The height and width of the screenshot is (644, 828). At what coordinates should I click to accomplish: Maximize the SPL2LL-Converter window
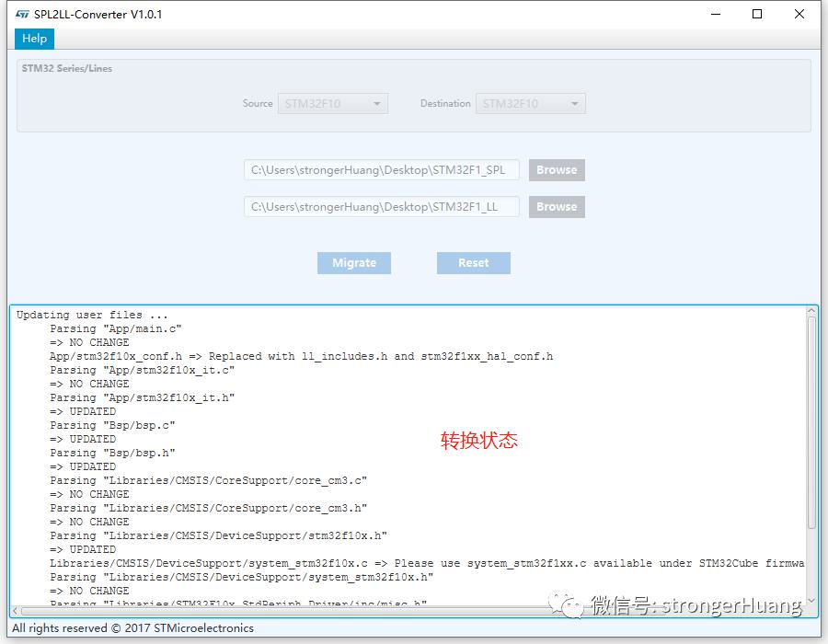click(757, 14)
